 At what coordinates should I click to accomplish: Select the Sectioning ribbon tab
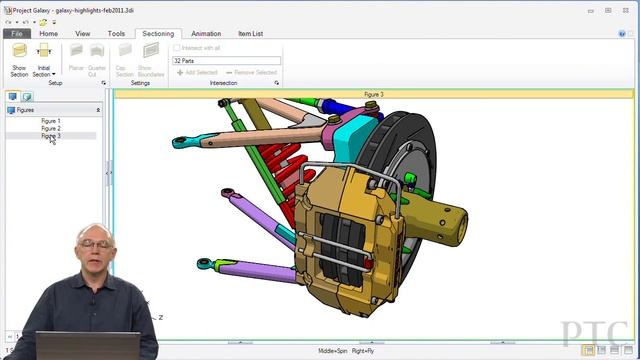[x=158, y=33]
